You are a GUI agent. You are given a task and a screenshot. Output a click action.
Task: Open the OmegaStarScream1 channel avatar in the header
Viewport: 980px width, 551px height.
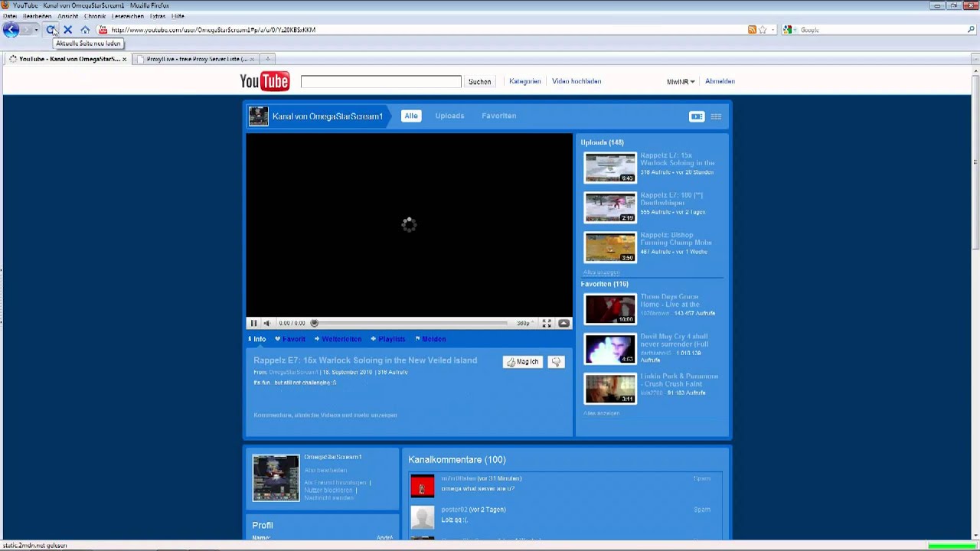point(259,116)
